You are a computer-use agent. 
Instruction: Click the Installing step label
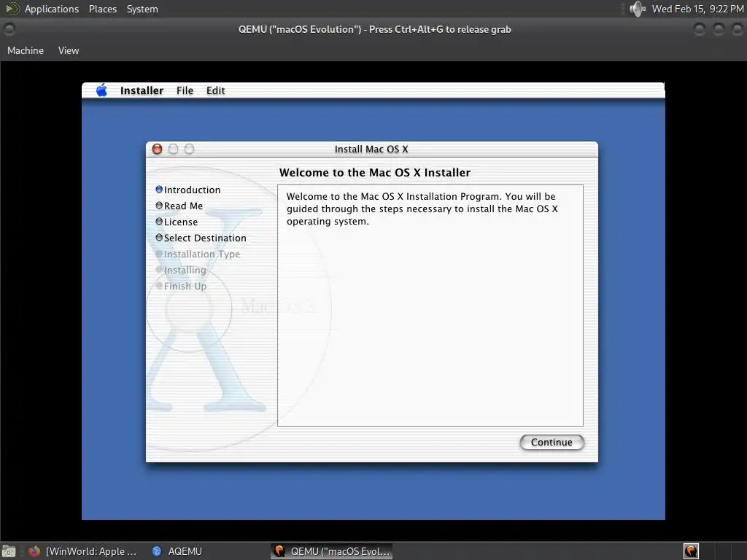tap(185, 271)
